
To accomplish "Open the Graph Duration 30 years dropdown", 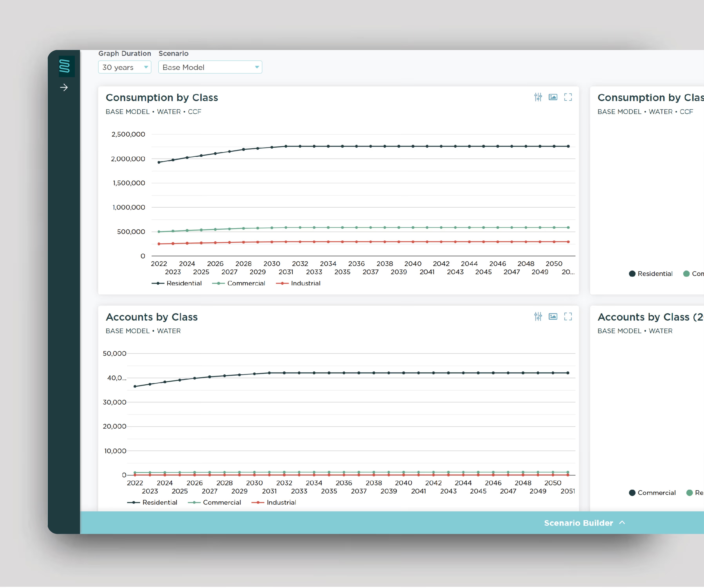I will 125,67.
